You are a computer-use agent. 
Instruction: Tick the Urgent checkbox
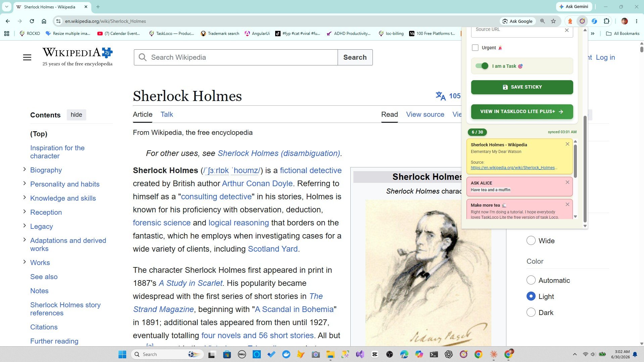point(475,48)
